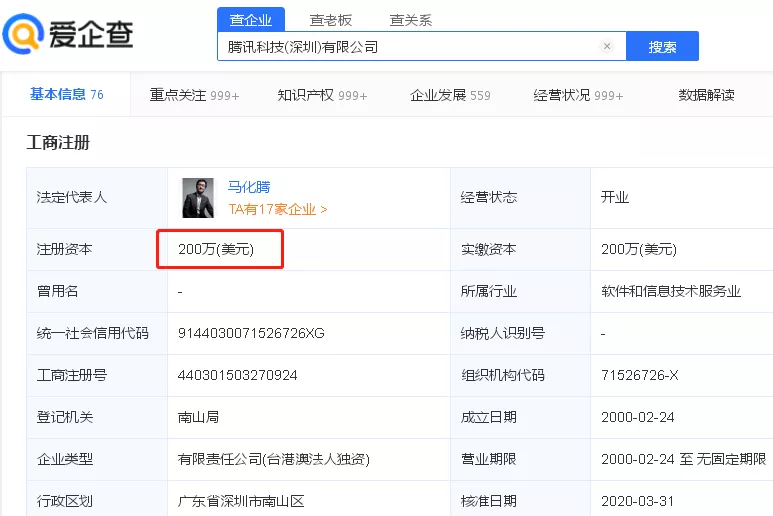Click the 实缴资本 label cell

521,249
